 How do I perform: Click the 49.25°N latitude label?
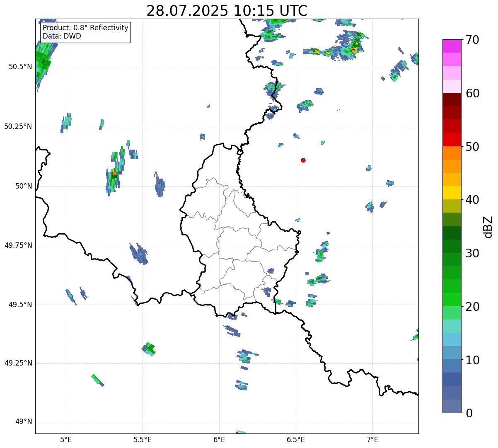coord(18,363)
